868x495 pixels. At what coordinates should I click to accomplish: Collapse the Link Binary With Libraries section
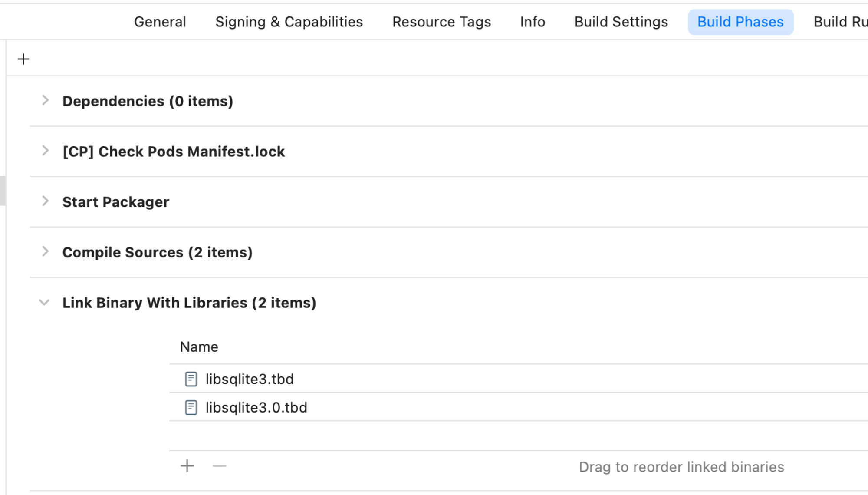click(44, 302)
